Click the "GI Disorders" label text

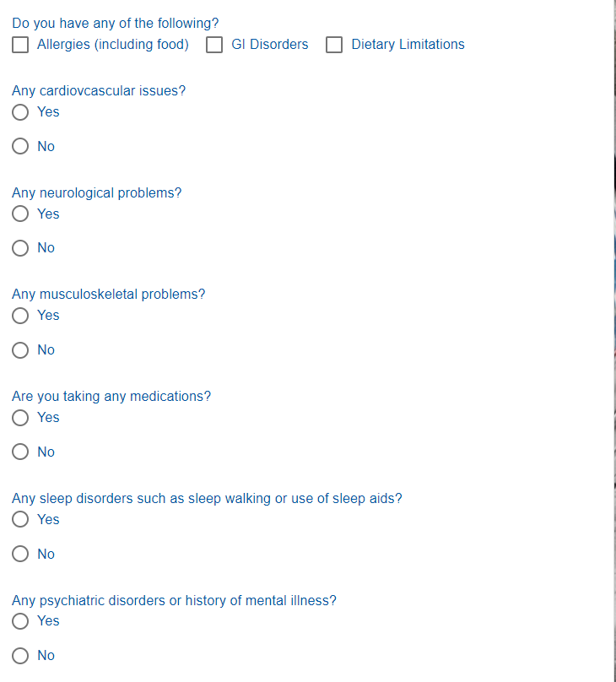click(x=269, y=45)
